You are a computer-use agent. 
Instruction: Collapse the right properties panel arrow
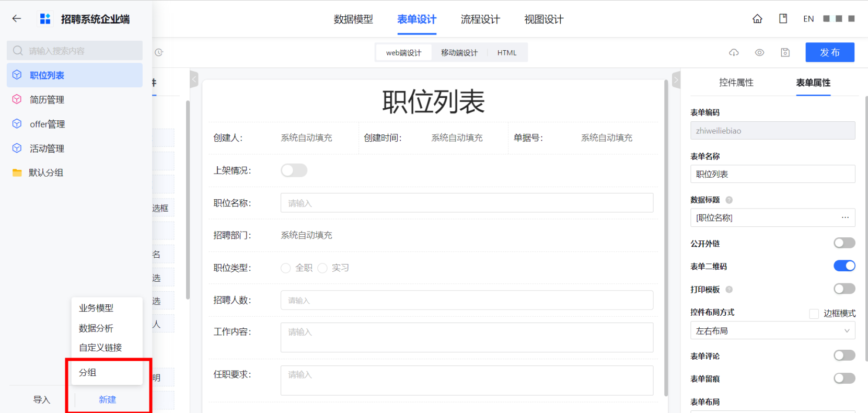(x=676, y=79)
